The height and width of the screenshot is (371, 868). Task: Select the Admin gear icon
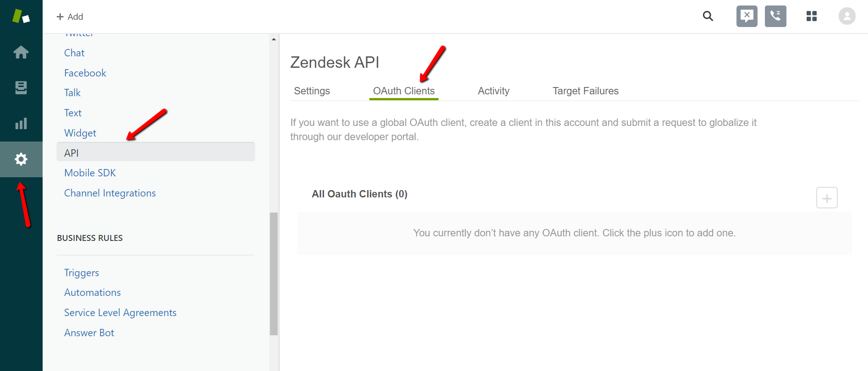click(x=21, y=159)
